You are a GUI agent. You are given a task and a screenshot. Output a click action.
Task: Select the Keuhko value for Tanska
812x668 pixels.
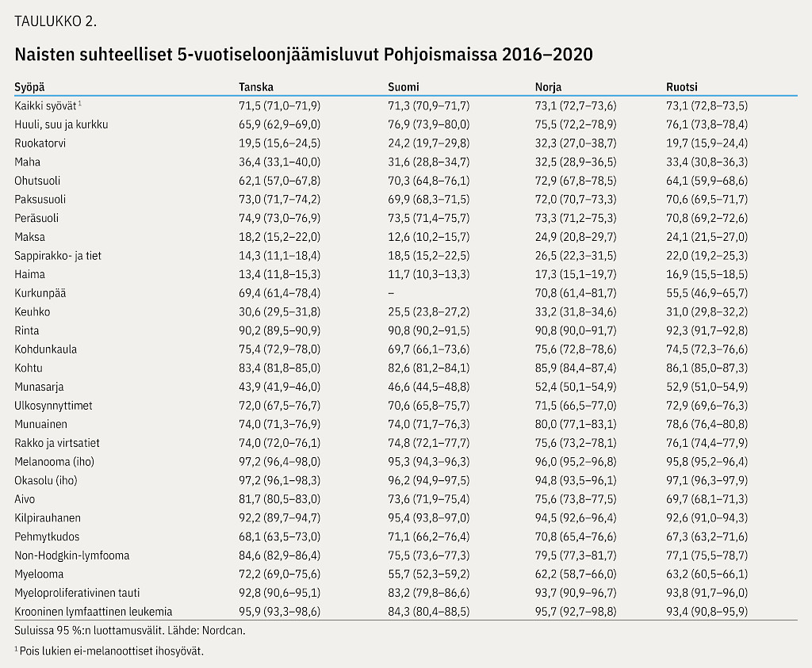coord(279,312)
